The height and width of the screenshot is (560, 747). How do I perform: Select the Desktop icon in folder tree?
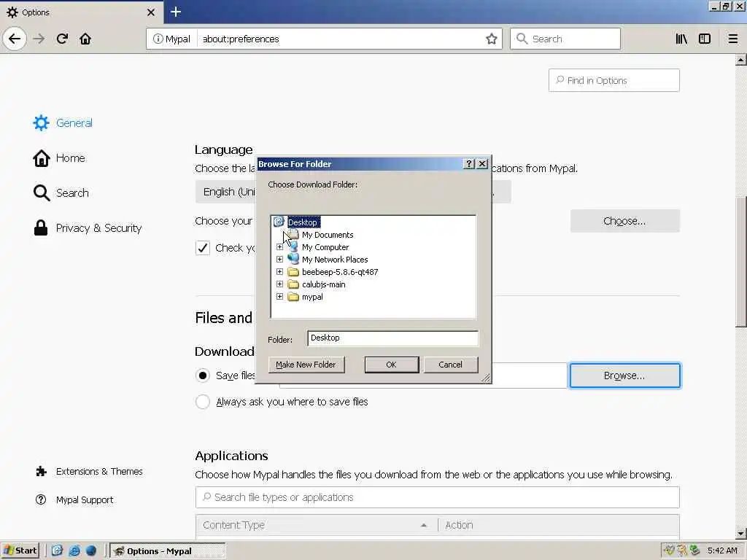click(x=279, y=222)
